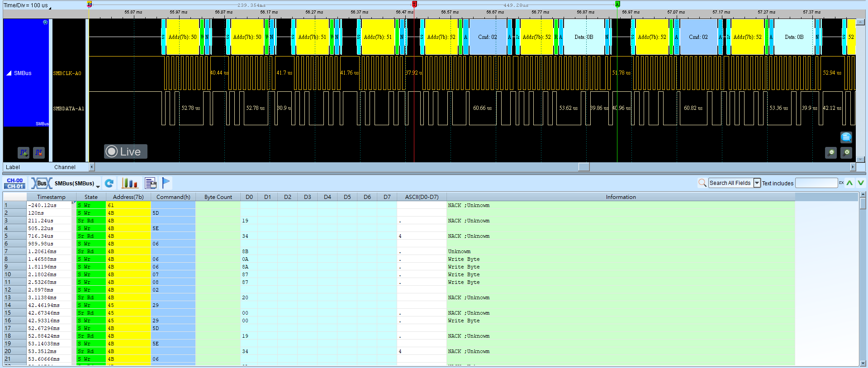Click the add channel waveform icon

[x=24, y=153]
